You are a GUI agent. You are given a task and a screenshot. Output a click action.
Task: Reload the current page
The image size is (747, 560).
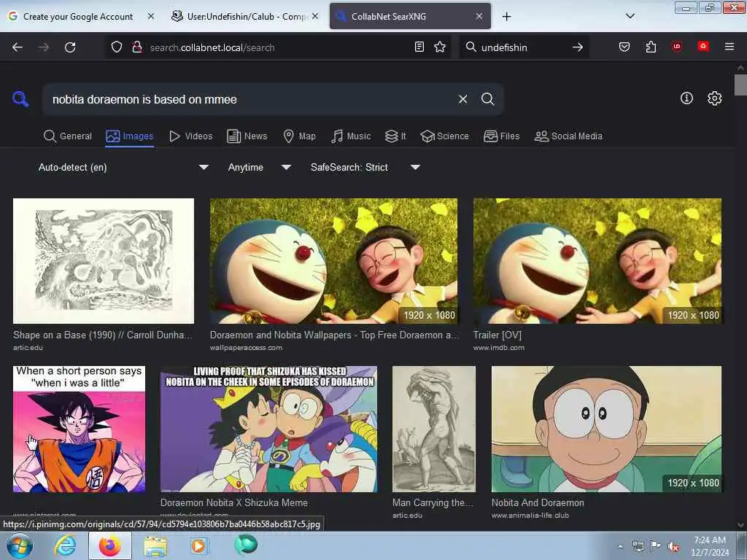pyautogui.click(x=70, y=47)
